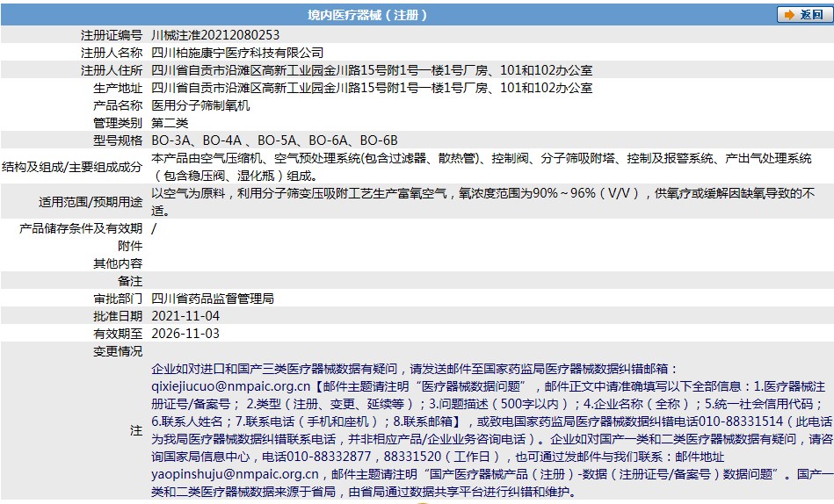Click the 审批部门 label
Image resolution: width=834 pixels, height=504 pixels.
point(118,299)
